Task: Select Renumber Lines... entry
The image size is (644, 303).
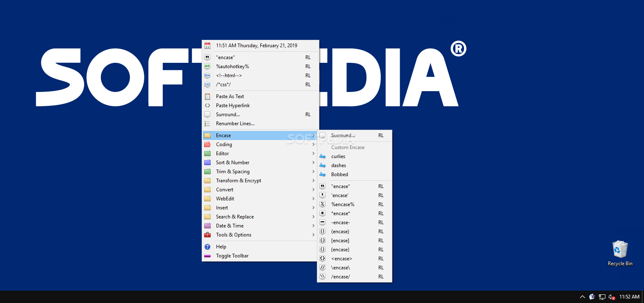Action: click(260, 124)
